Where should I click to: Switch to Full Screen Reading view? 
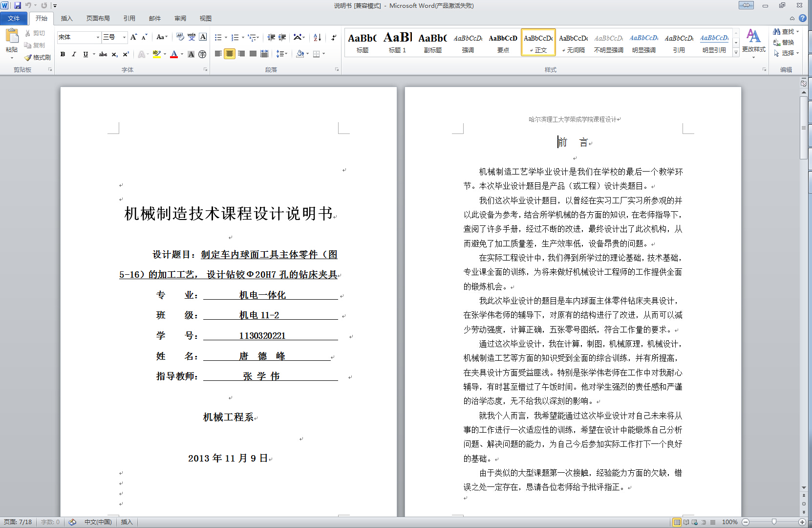(x=686, y=522)
